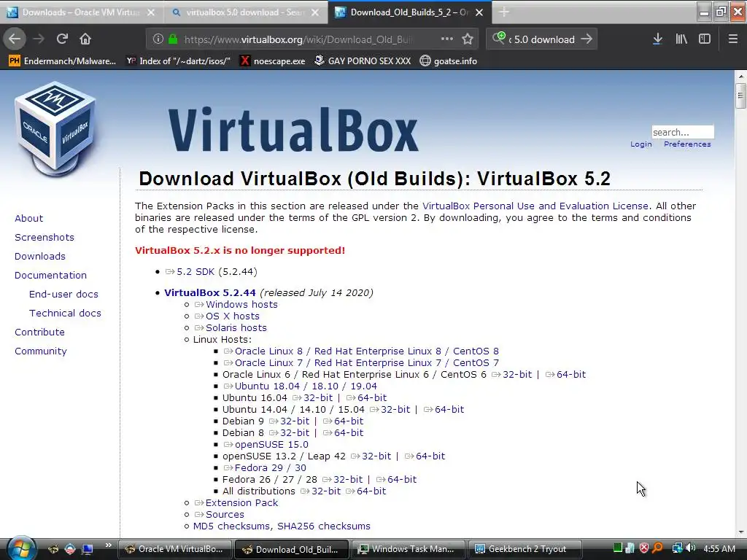Open the Firefox downloads arrow icon
This screenshot has height=560, width=747.
(657, 39)
